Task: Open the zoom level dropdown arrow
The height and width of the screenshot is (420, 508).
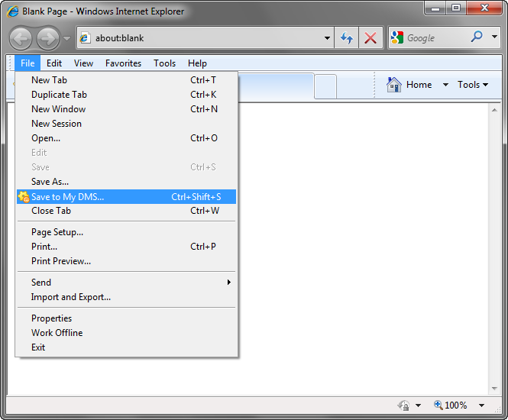Action: tap(482, 405)
